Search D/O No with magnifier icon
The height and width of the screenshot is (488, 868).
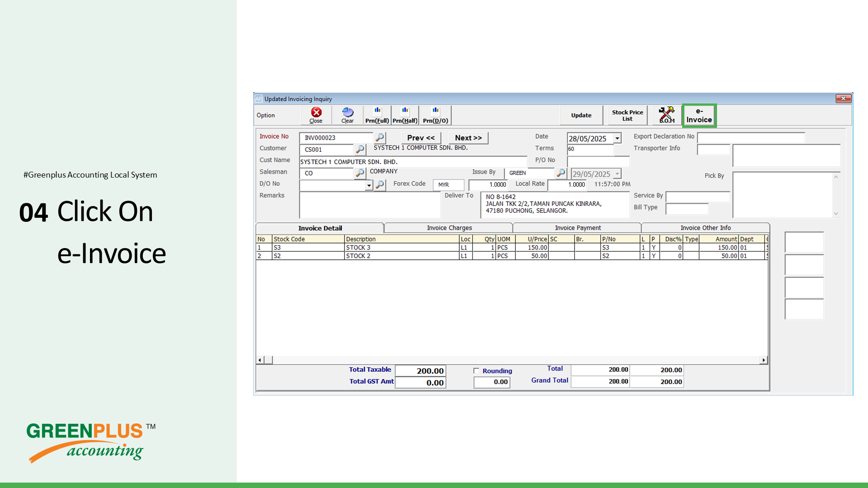pos(380,184)
